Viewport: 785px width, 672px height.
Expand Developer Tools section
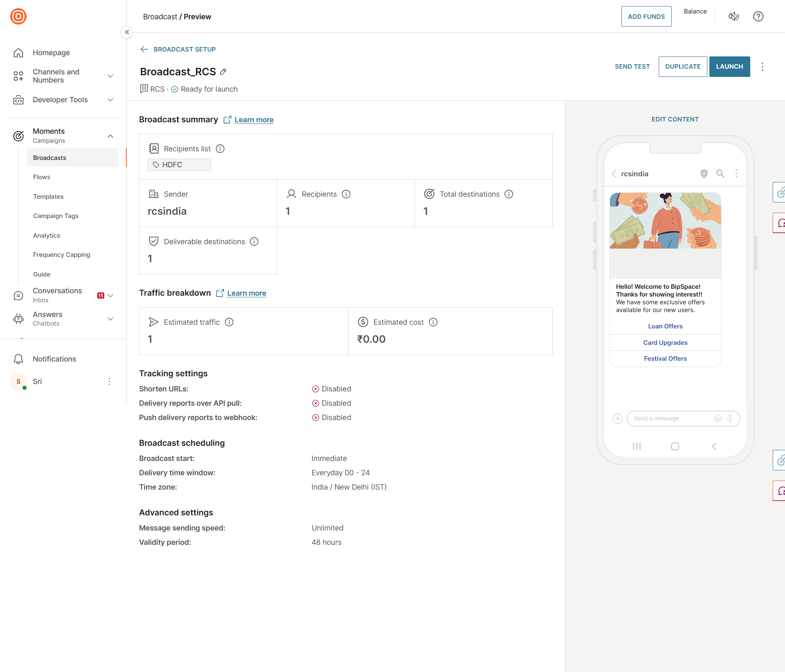pyautogui.click(x=110, y=100)
